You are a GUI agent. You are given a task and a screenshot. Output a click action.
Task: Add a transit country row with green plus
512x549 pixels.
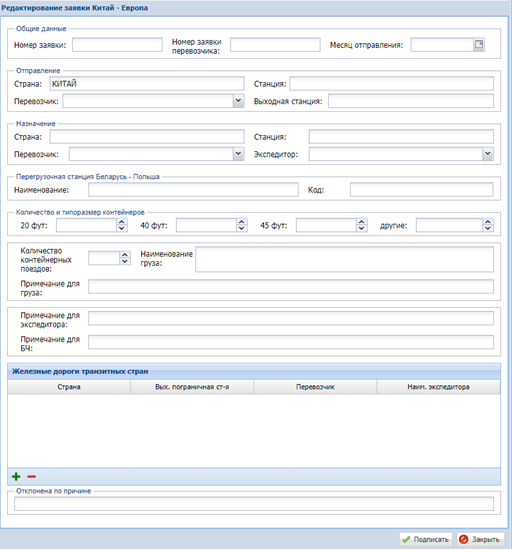(16, 476)
